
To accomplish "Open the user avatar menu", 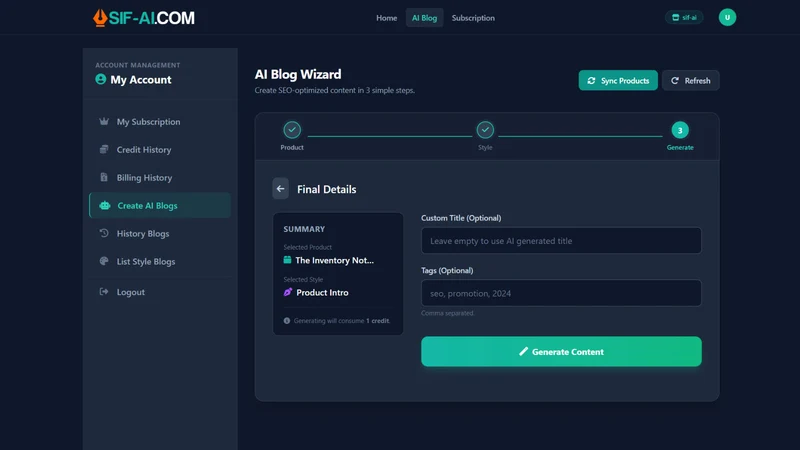I will 727,17.
